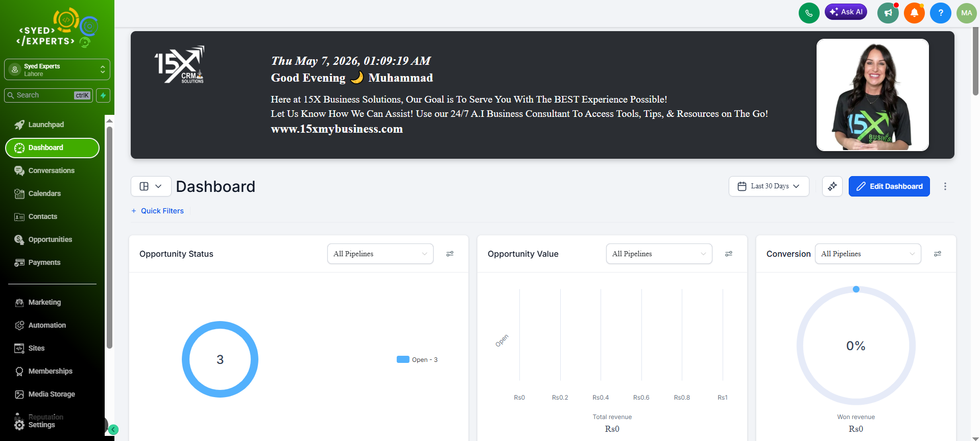Open the megaphone announcements icon

[888, 13]
